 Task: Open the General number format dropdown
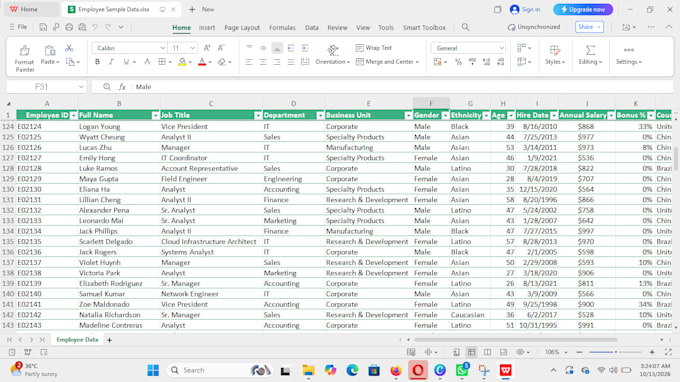click(501, 48)
